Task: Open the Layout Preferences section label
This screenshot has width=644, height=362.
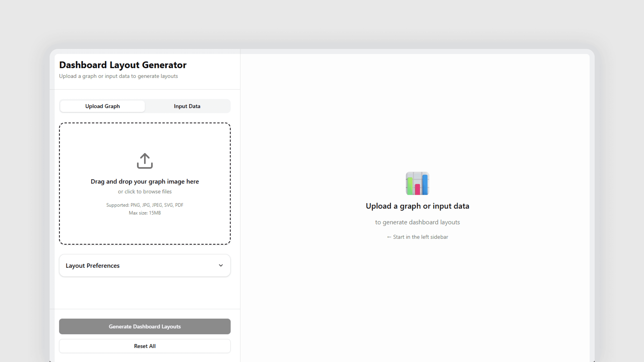Action: point(93,266)
